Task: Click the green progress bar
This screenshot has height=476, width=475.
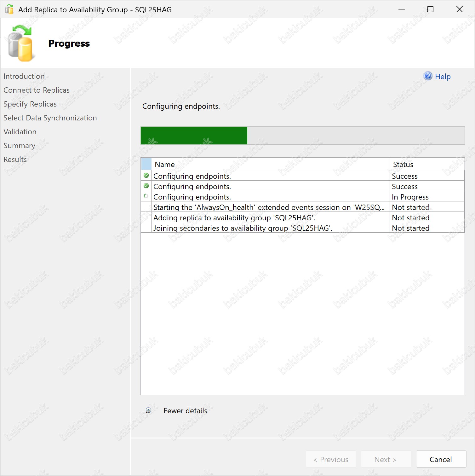Action: (194, 136)
